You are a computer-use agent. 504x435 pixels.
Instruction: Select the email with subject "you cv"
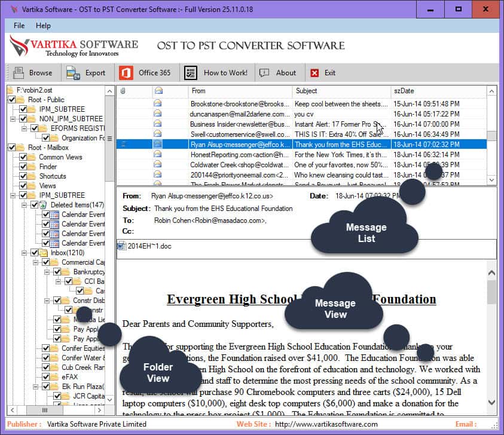(x=304, y=114)
